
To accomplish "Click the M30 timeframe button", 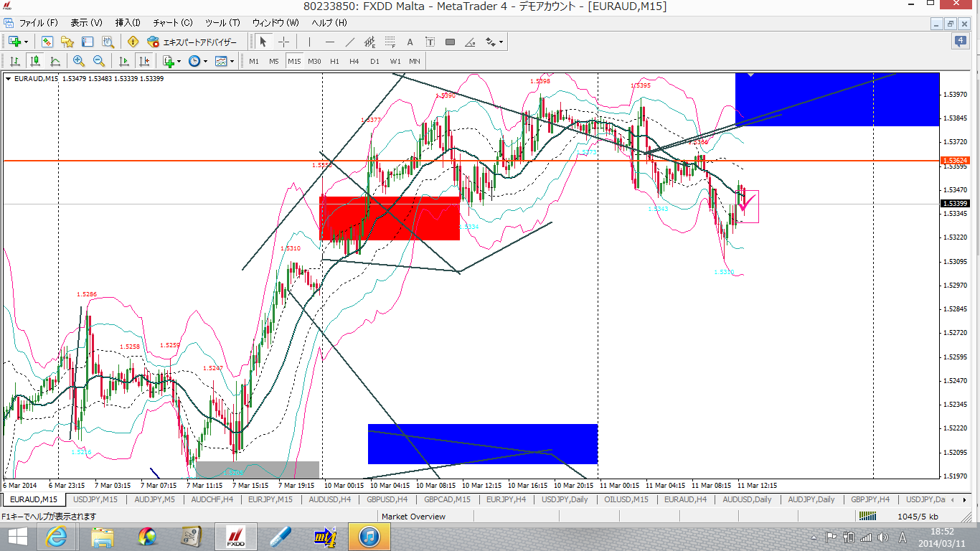I will click(x=314, y=61).
